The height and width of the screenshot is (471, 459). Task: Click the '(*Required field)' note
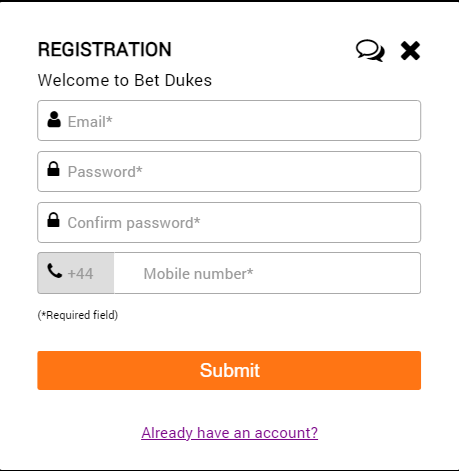coord(78,315)
